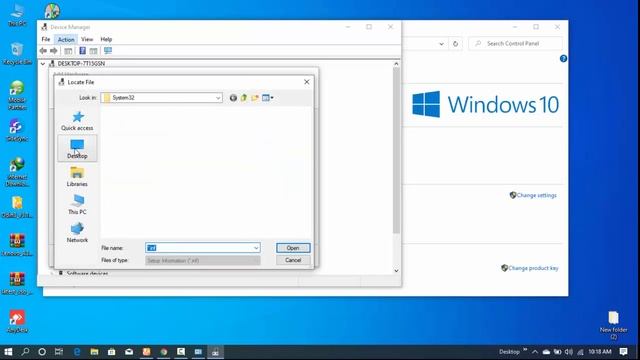Close the Locate File dialog

coord(307,82)
